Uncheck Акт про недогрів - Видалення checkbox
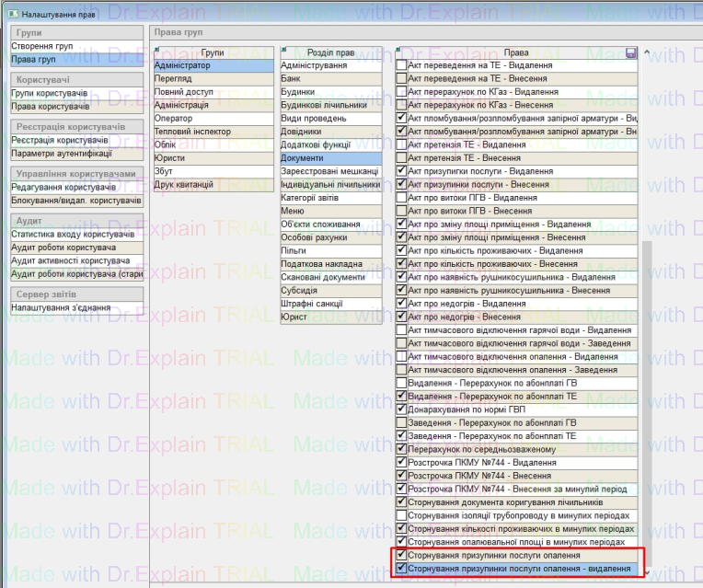Screen dimensions: 703x588 pos(400,303)
